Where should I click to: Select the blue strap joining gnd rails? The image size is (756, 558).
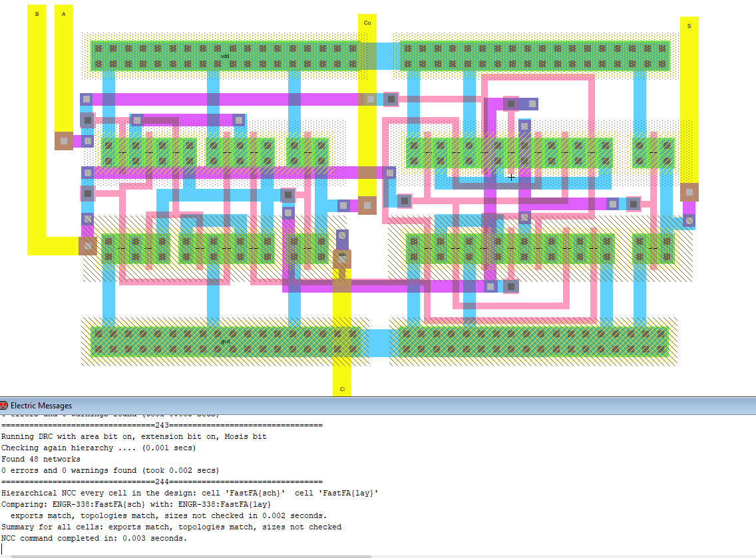(379, 342)
